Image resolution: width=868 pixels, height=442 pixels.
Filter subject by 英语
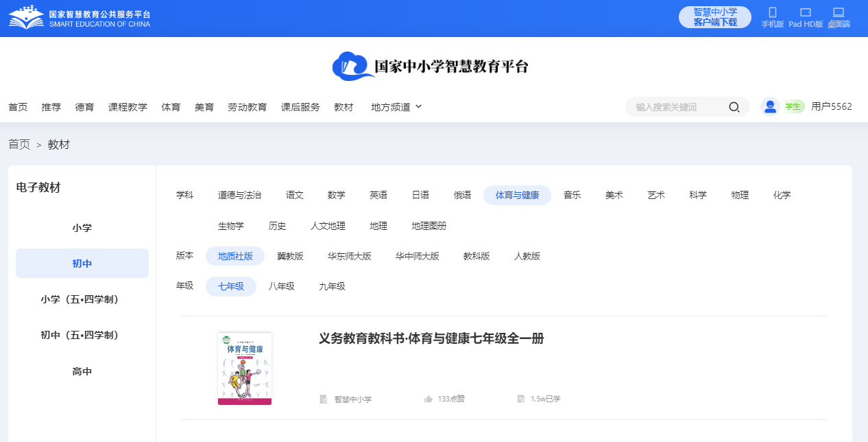(x=378, y=195)
